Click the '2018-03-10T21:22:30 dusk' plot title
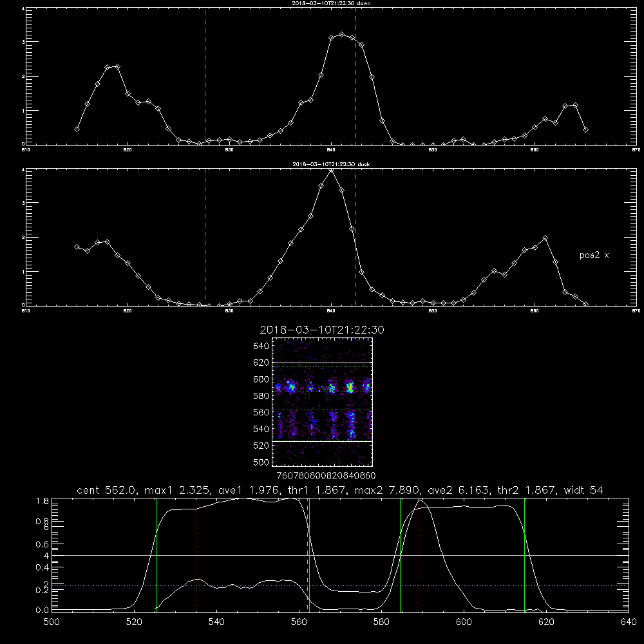 click(331, 164)
